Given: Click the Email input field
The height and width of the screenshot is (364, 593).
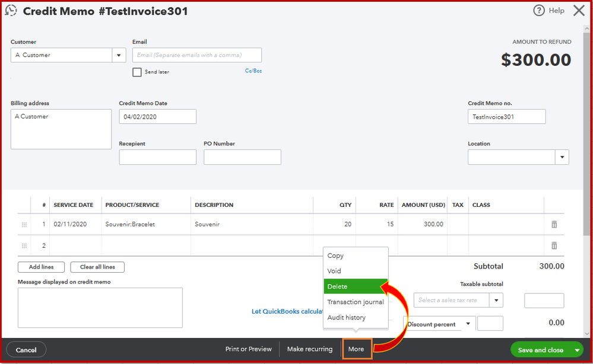Looking at the screenshot, I should pyautogui.click(x=197, y=55).
